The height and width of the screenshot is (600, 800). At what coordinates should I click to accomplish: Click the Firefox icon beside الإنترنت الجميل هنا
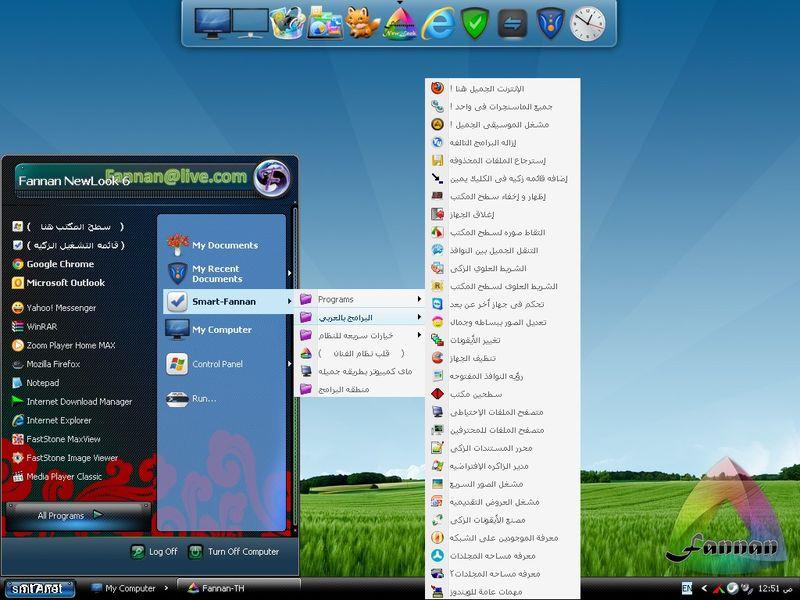point(437,88)
